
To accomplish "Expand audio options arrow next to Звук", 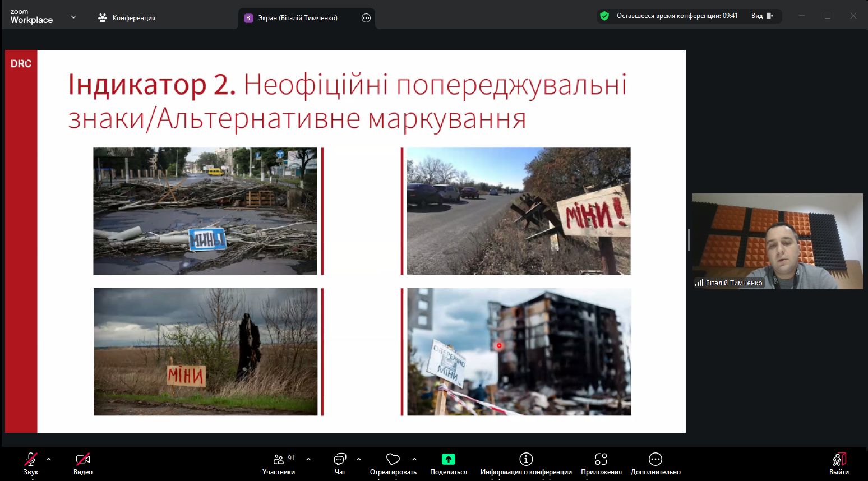I will pyautogui.click(x=49, y=459).
